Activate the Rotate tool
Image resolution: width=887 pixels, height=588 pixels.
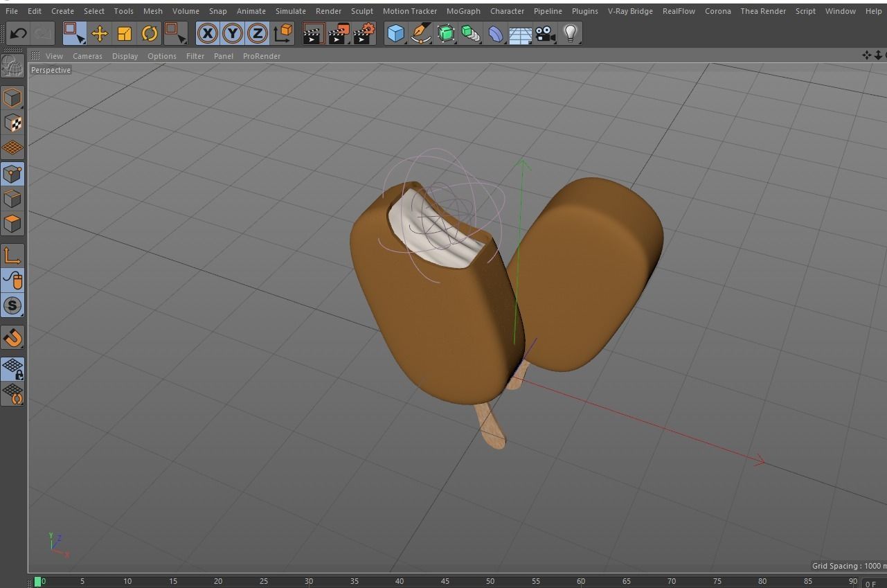(x=150, y=33)
